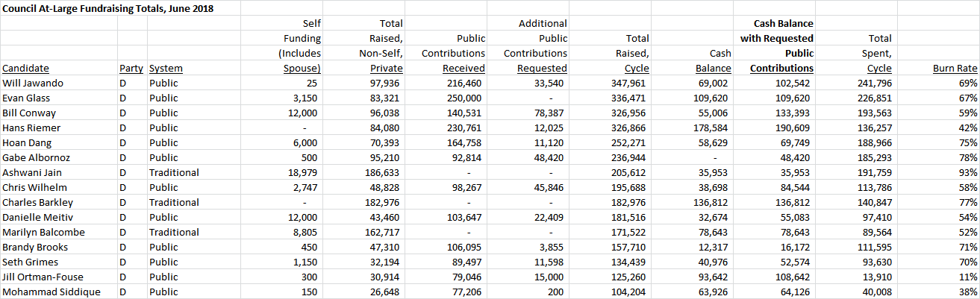
Task: Select Danielle Meitiv burn rate 54%
Action: (938, 217)
